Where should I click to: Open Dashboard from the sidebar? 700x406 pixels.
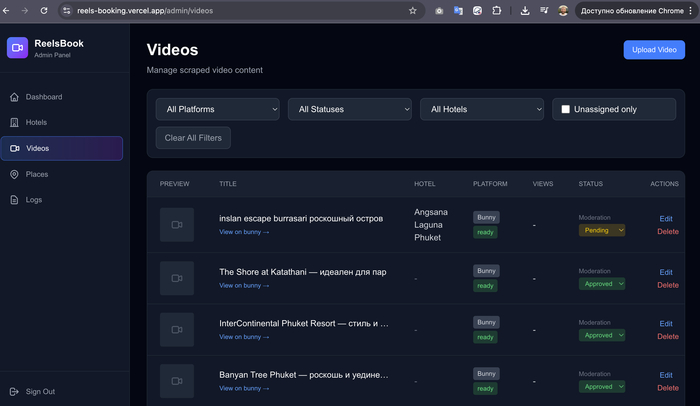click(x=43, y=97)
